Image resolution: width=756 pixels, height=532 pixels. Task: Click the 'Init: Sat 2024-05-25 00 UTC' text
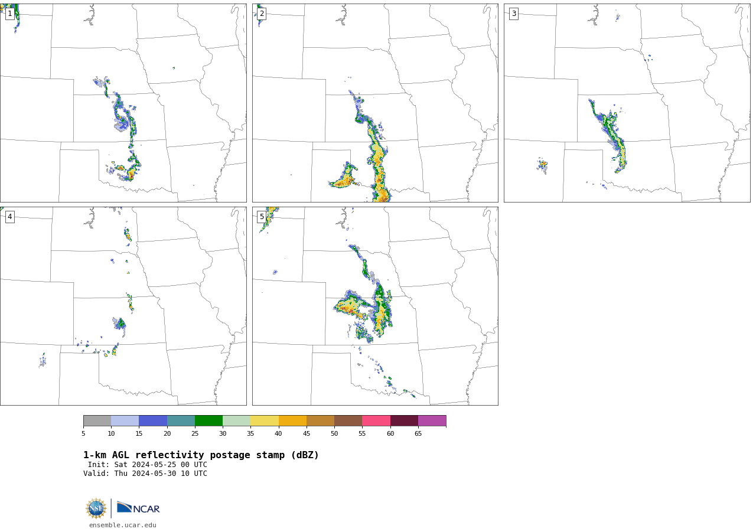pyautogui.click(x=148, y=465)
